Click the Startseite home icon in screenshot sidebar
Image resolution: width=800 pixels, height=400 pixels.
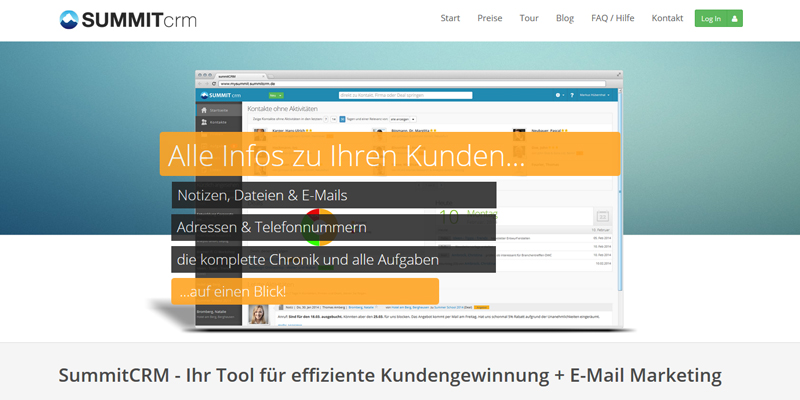204,110
